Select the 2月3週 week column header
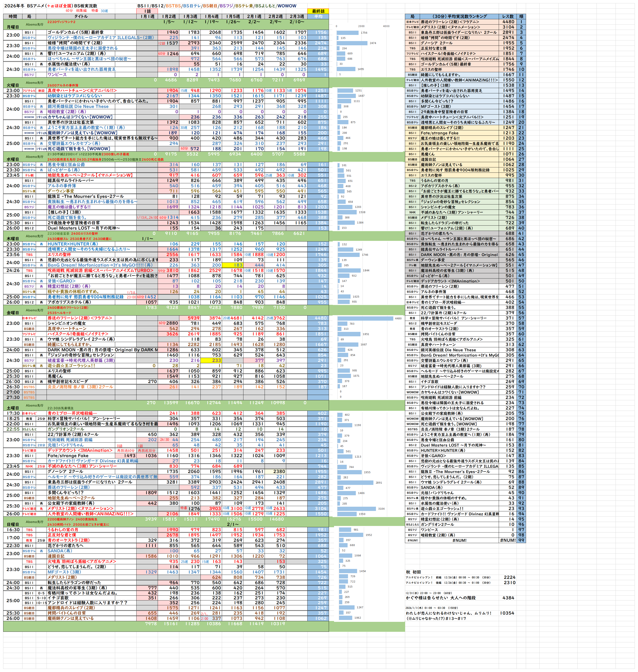The height and width of the screenshot is (672, 638). 297,16
